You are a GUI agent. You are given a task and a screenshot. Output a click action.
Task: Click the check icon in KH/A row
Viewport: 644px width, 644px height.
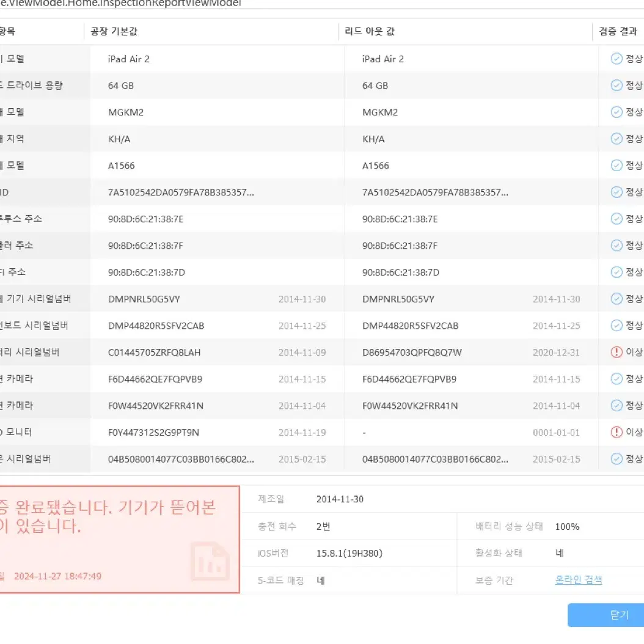pos(617,139)
